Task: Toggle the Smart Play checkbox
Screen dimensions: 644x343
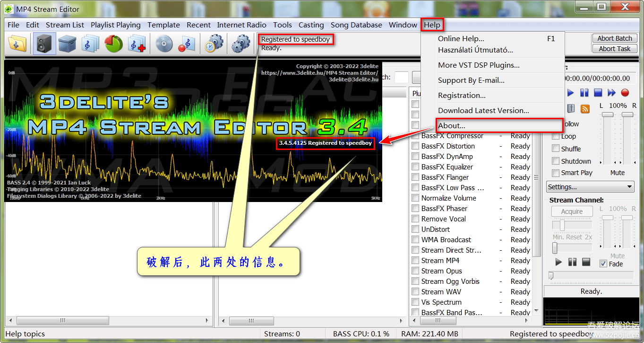Action: click(x=556, y=173)
